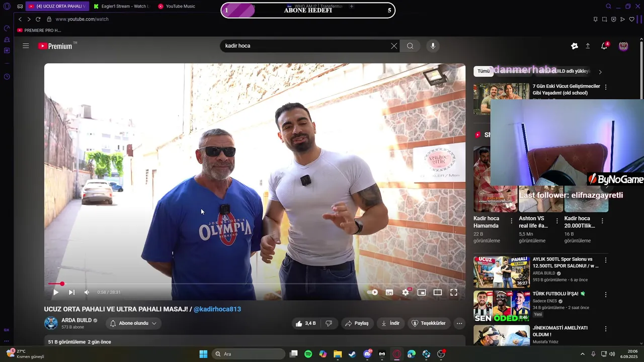Image resolution: width=644 pixels, height=362 pixels.
Task: Open the ARDA BUILD channel name link
Action: [x=76, y=320]
